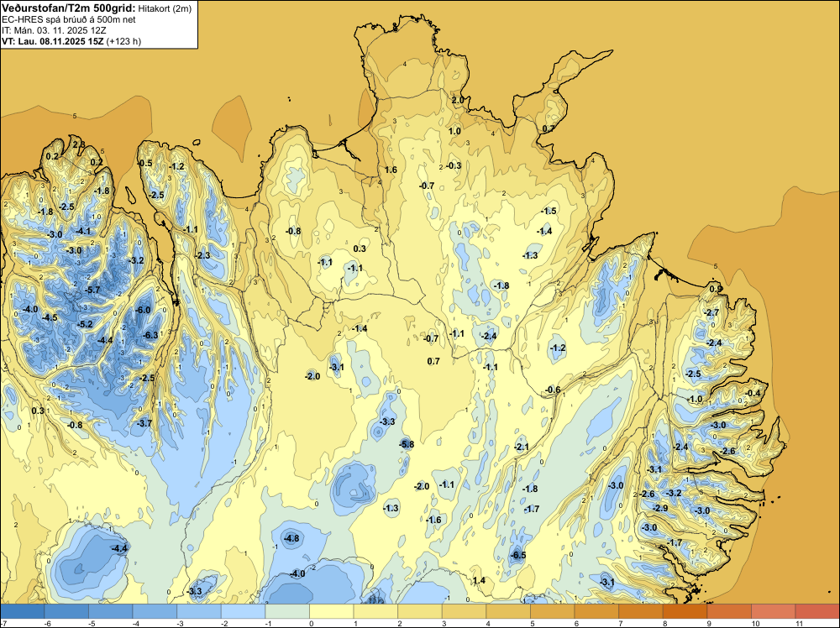Viewport: 840px width, 628px height.
Task: Click the '-0.6' temperature value
Action: tap(553, 390)
